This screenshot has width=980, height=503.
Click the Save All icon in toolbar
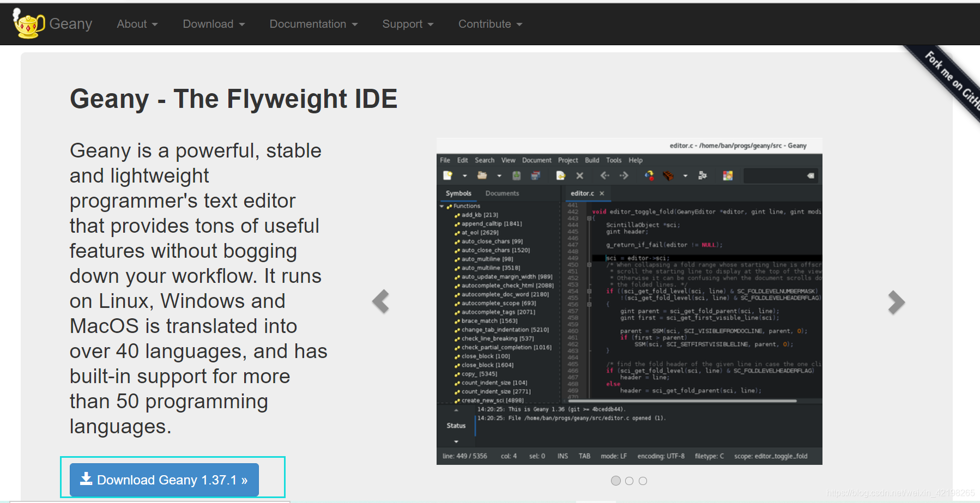[536, 175]
